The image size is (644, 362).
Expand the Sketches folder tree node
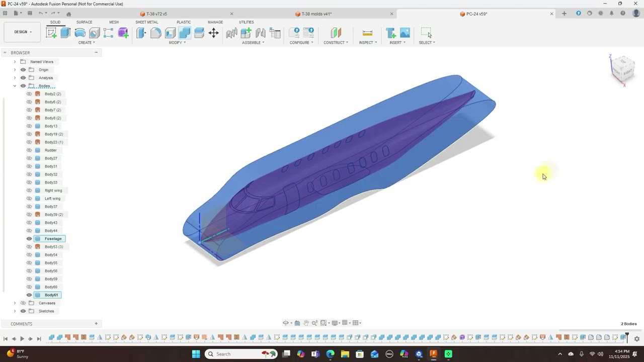15,311
